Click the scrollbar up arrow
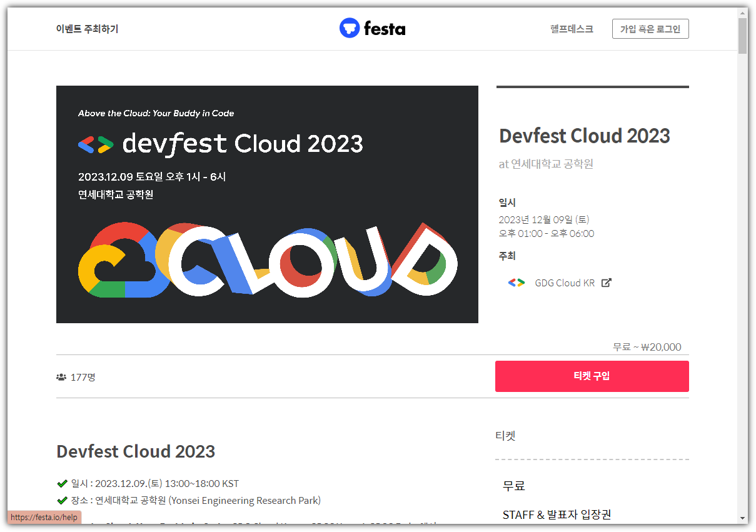The image size is (756, 532). coord(742,13)
